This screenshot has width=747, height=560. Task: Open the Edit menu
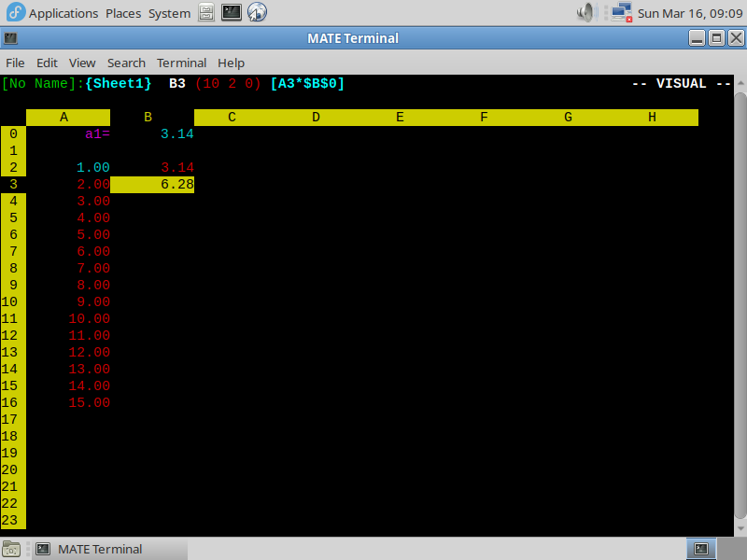47,63
